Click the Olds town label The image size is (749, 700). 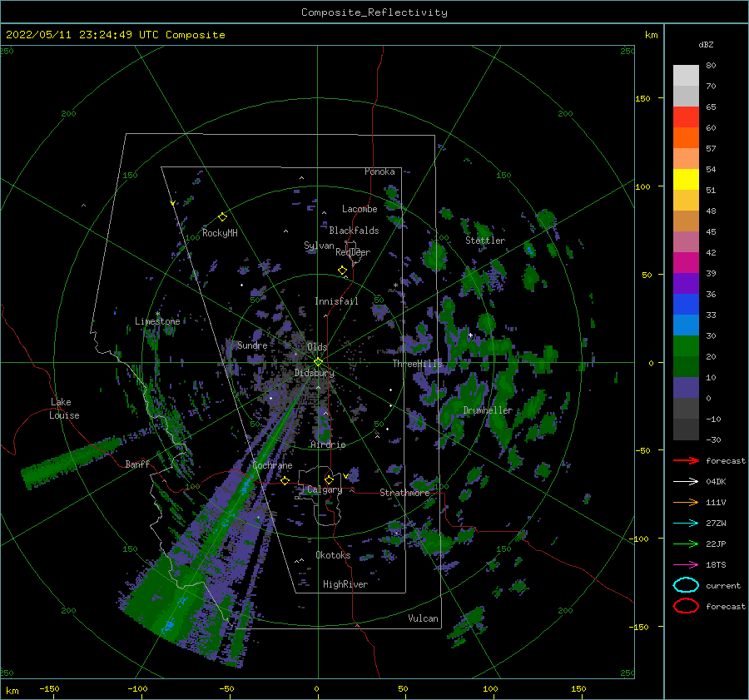(317, 347)
